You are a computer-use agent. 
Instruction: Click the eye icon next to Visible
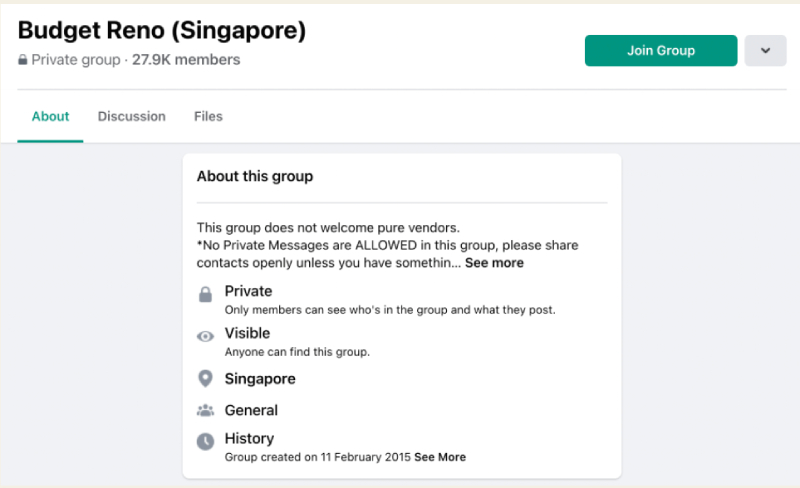click(205, 336)
